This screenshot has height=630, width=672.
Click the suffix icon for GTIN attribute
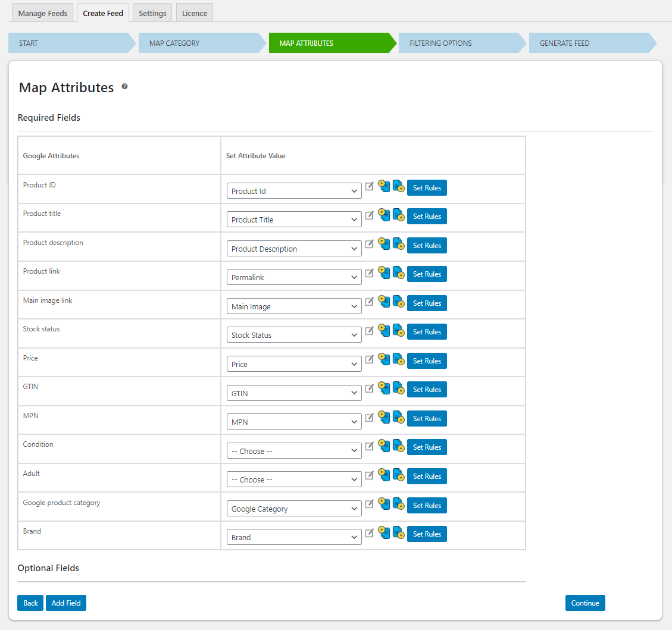click(399, 388)
